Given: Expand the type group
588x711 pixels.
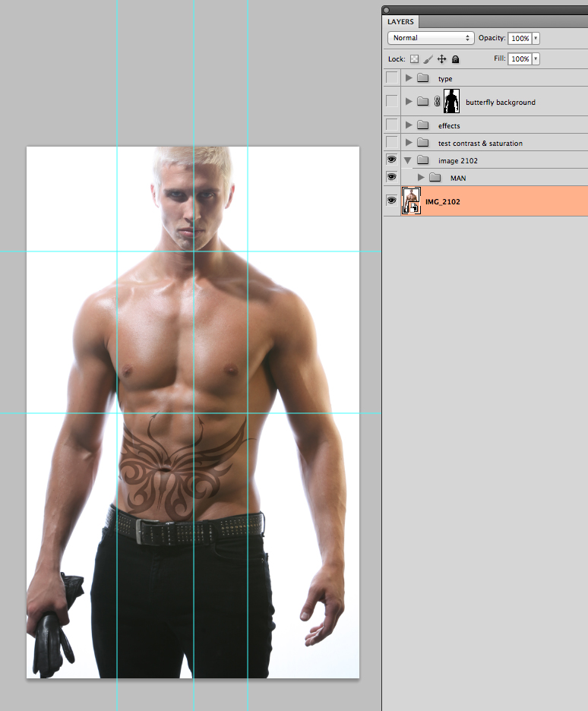Looking at the screenshot, I should (409, 78).
